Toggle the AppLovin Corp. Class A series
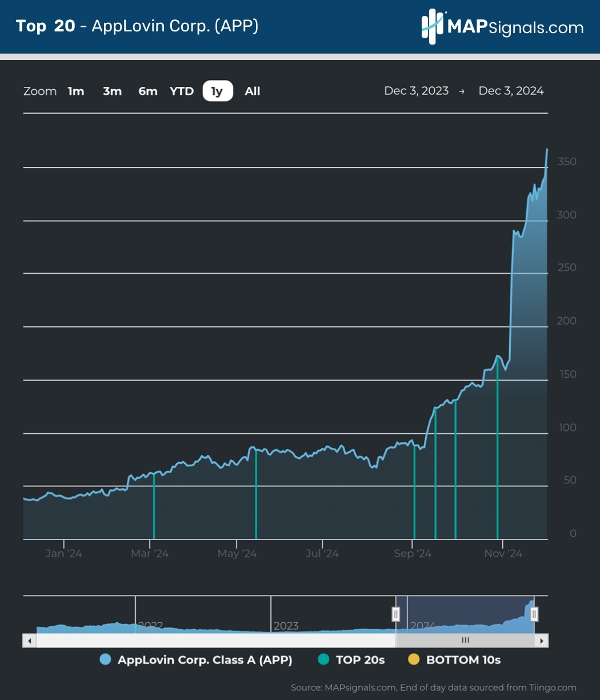 [205, 660]
